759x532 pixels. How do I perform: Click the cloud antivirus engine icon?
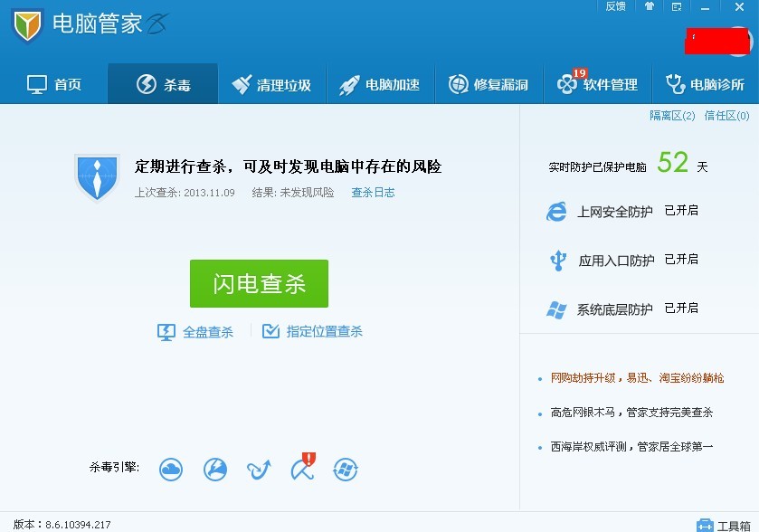point(171,470)
